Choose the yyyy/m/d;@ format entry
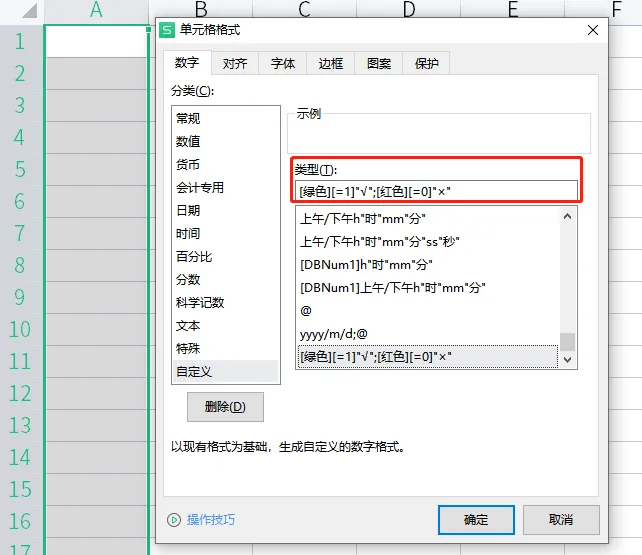The height and width of the screenshot is (555, 642). [x=428, y=334]
